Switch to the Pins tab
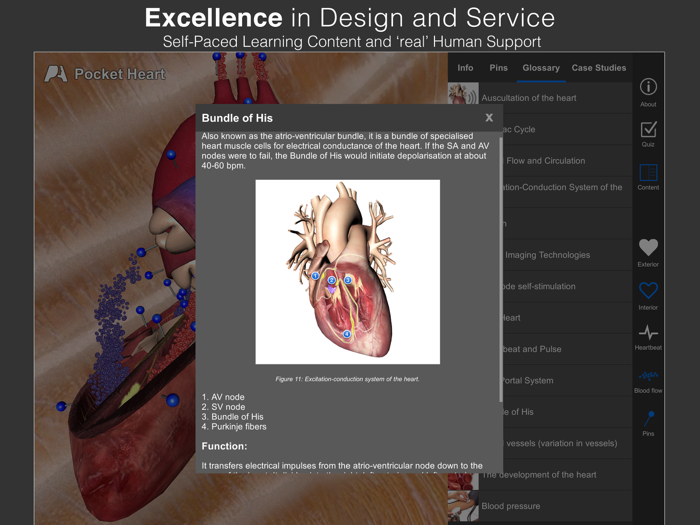Image resolution: width=700 pixels, height=525 pixels. pos(498,68)
